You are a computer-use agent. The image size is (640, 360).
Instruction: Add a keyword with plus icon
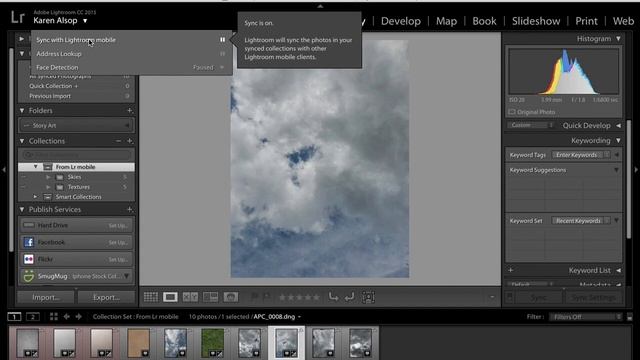(511, 270)
